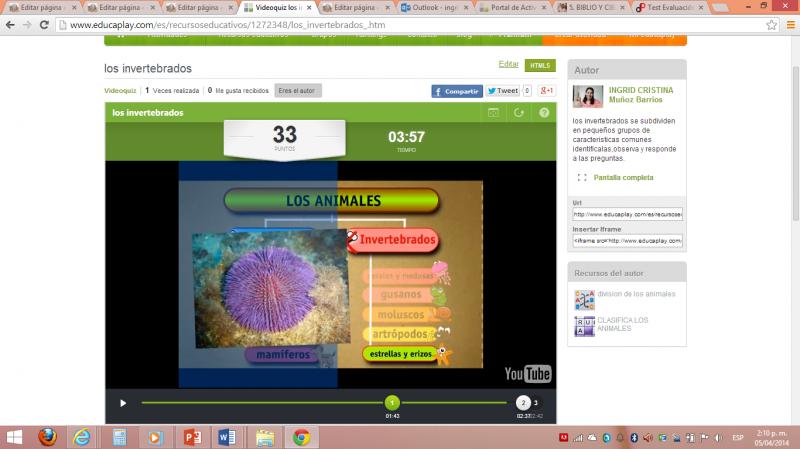
Task: Click the division de los animales thumbnail
Action: click(585, 300)
